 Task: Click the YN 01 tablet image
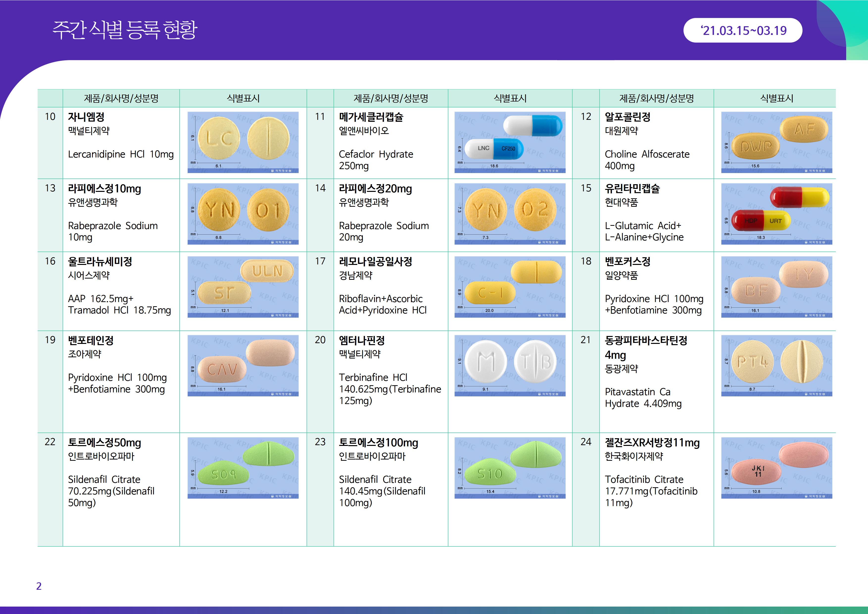click(243, 214)
